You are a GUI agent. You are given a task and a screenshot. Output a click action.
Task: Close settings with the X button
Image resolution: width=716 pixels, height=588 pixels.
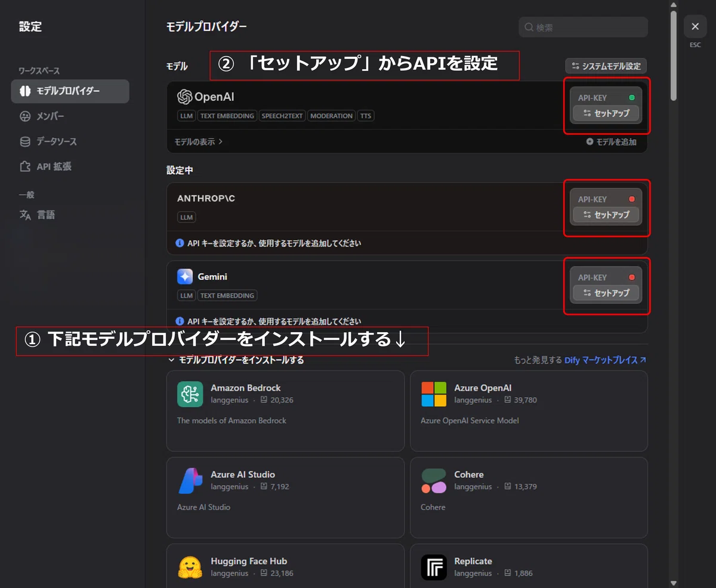tap(695, 26)
